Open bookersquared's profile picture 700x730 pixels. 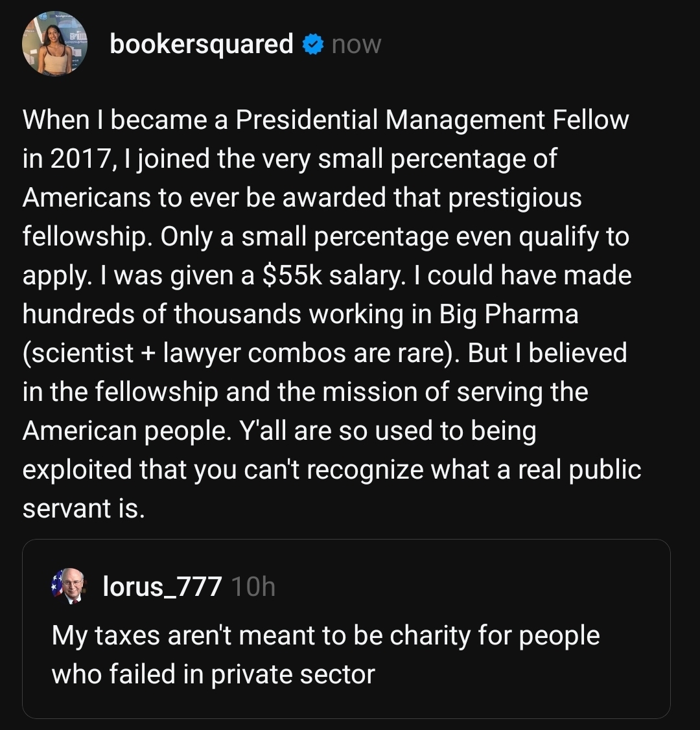tap(54, 44)
